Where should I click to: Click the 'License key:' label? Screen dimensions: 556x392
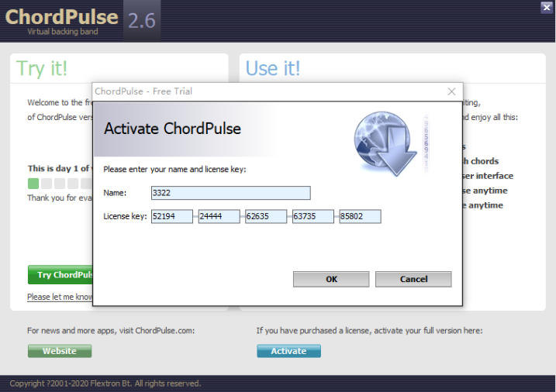tap(125, 216)
